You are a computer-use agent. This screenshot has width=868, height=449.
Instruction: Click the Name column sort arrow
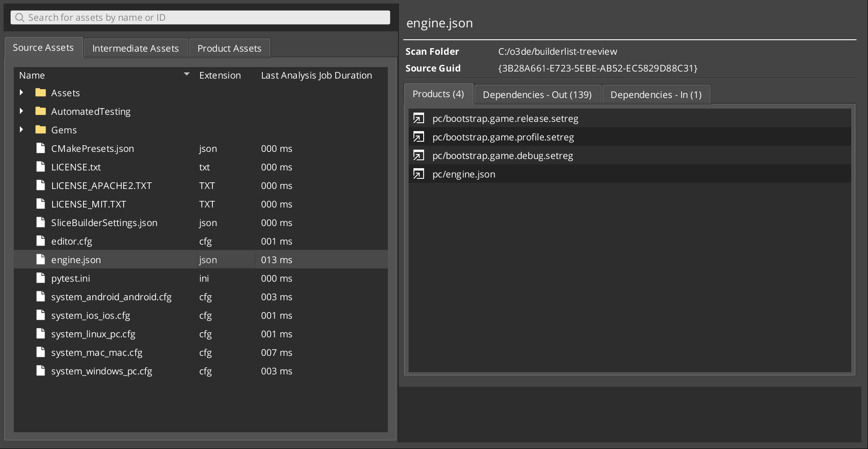(x=186, y=74)
